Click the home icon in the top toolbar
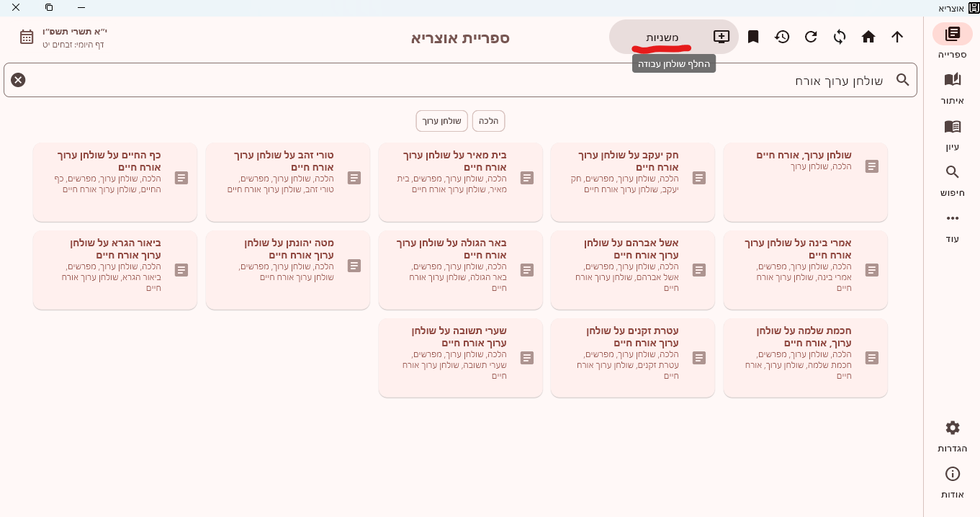The height and width of the screenshot is (517, 980). 868,37
